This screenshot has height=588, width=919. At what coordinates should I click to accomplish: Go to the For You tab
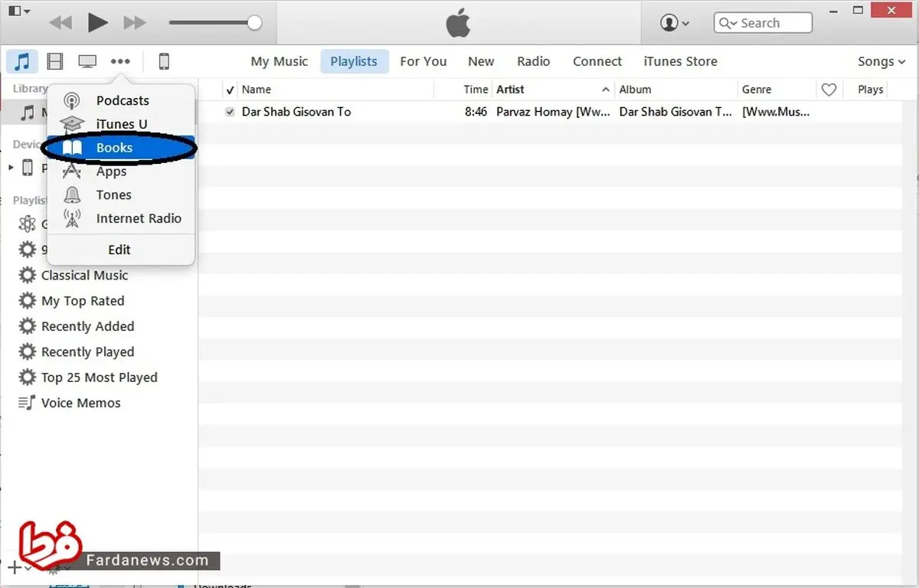(424, 61)
